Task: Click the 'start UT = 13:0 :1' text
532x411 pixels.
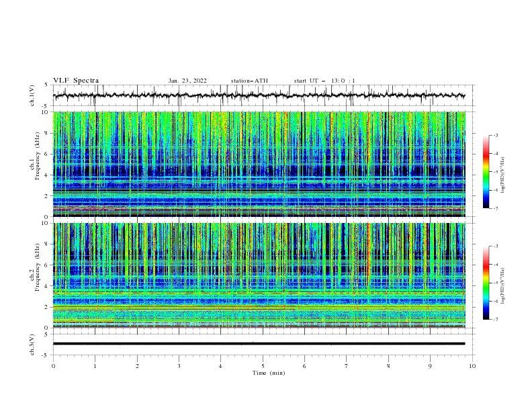Action: [x=324, y=81]
